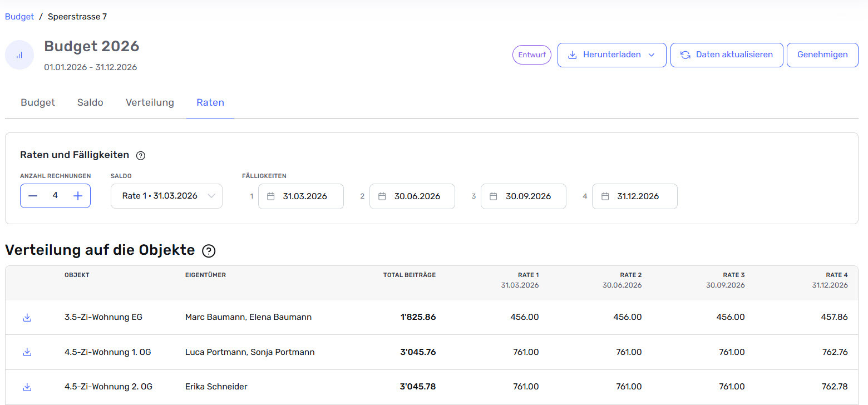Click owner Luca Portmann, Sonja Portmann
Viewport: 868px width, 405px height.
click(250, 352)
